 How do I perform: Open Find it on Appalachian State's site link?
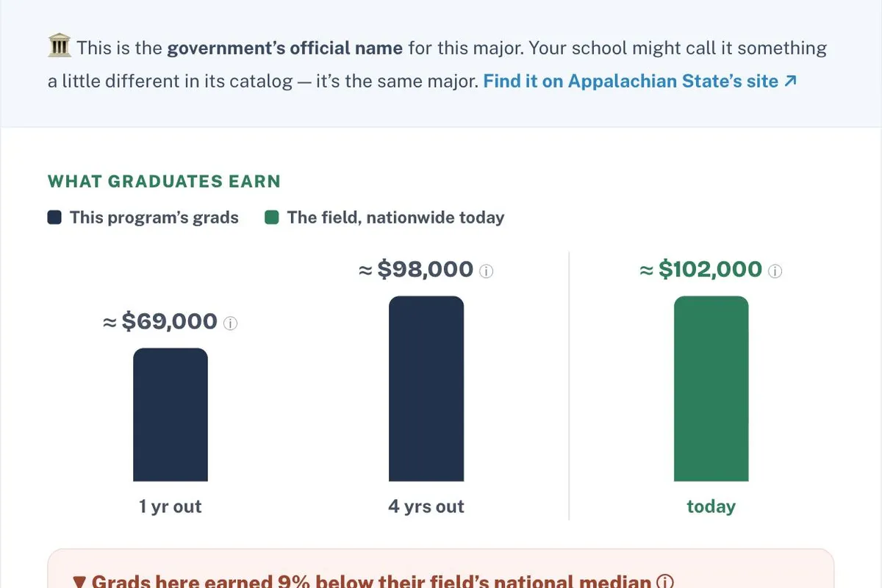[x=639, y=81]
